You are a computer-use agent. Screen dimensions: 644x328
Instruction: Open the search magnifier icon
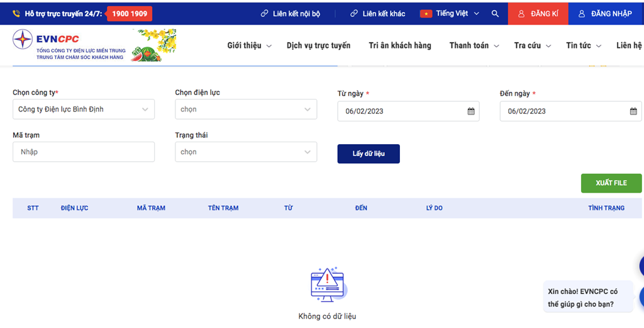click(x=495, y=13)
